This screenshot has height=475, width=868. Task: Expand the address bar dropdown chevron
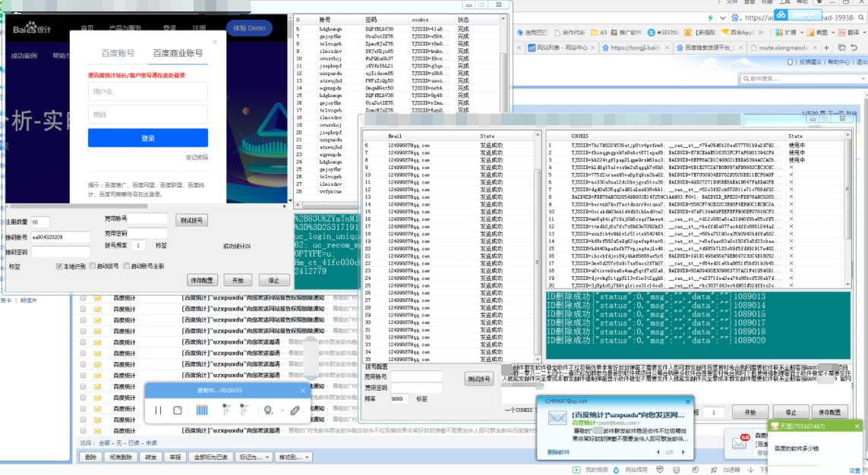click(x=722, y=17)
